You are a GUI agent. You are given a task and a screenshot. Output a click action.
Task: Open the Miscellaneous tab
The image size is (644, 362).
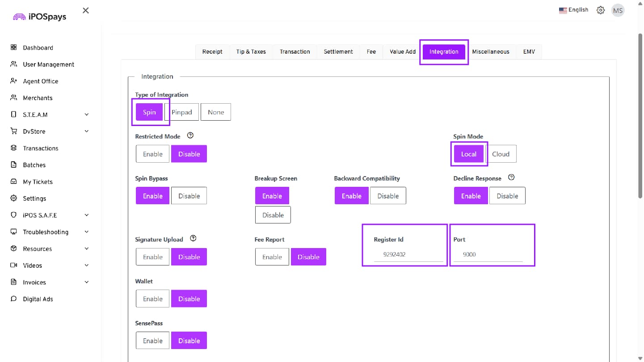tap(490, 51)
